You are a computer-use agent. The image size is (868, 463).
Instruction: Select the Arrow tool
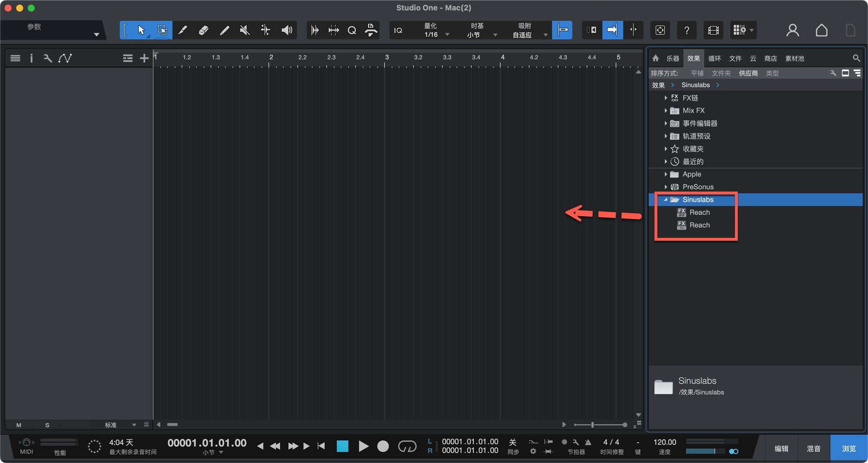141,30
